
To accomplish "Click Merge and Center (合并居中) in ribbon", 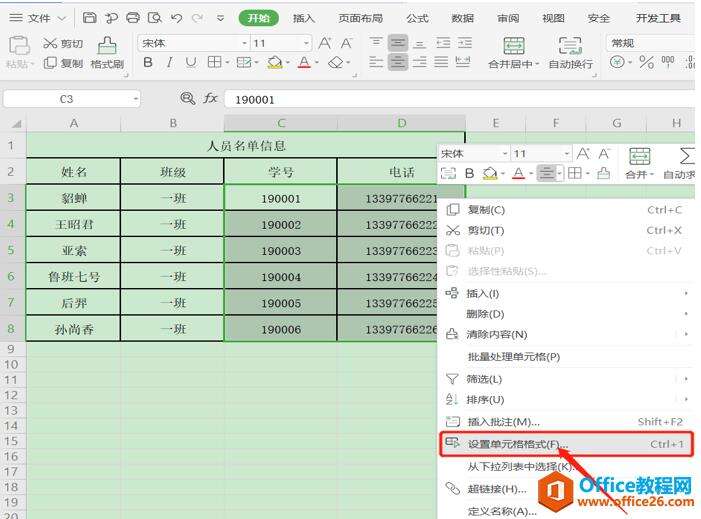I will click(x=514, y=52).
